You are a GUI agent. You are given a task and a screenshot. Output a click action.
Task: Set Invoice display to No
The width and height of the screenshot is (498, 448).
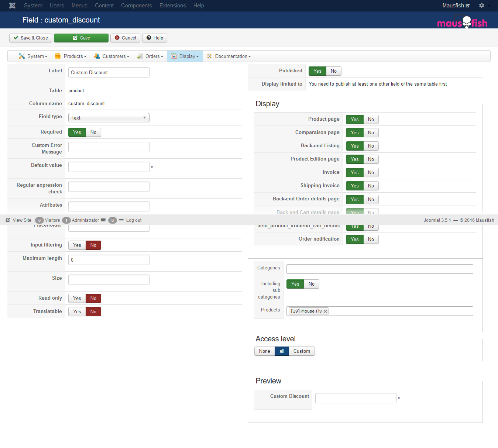[371, 172]
